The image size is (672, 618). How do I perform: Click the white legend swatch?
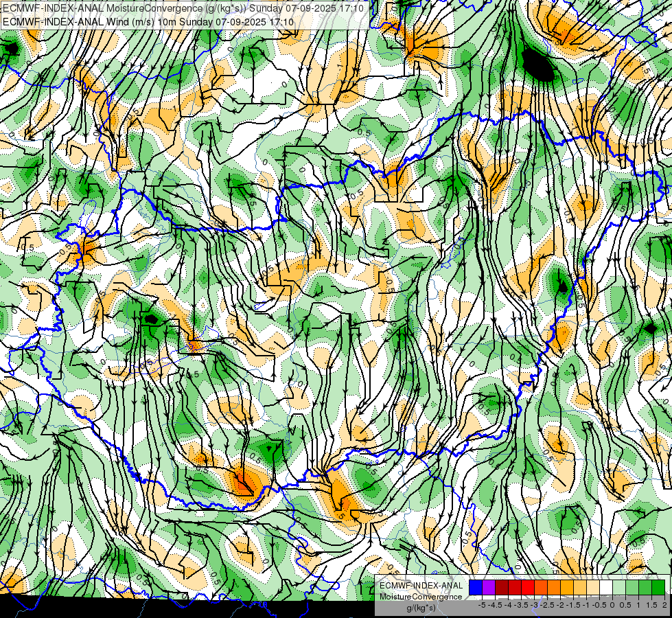[606, 587]
